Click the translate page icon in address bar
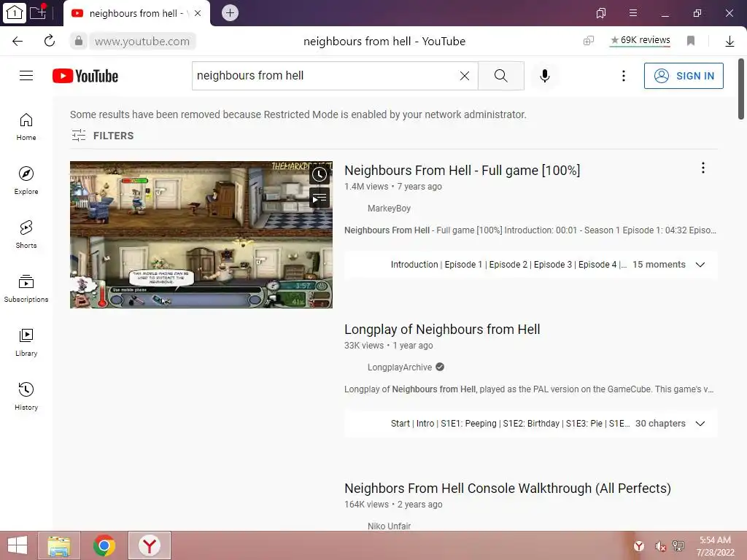Screen dimensions: 747x560 589,41
